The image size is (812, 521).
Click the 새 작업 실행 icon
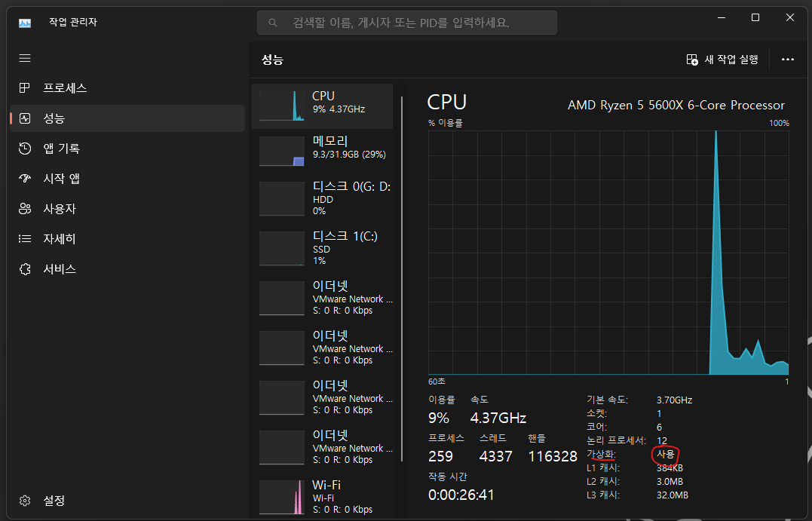[692, 60]
